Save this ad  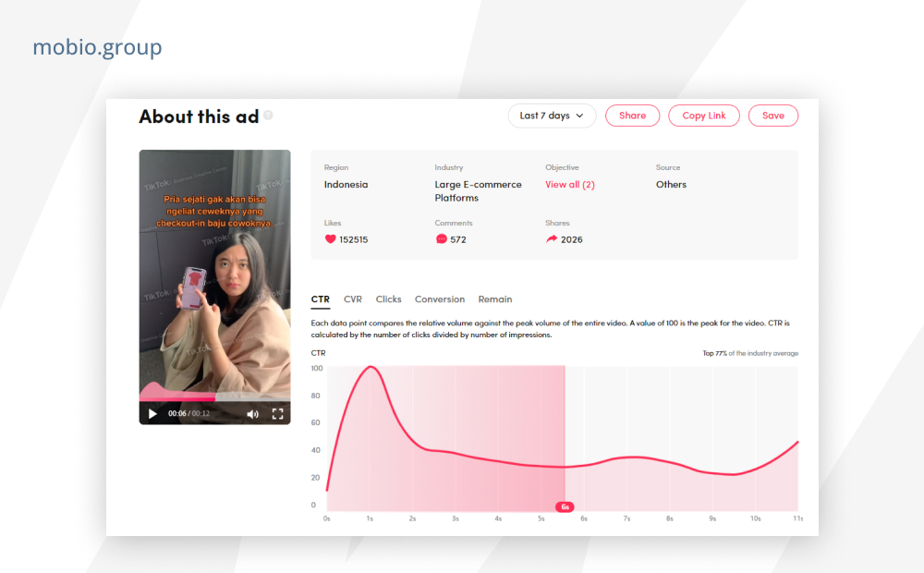click(x=773, y=116)
